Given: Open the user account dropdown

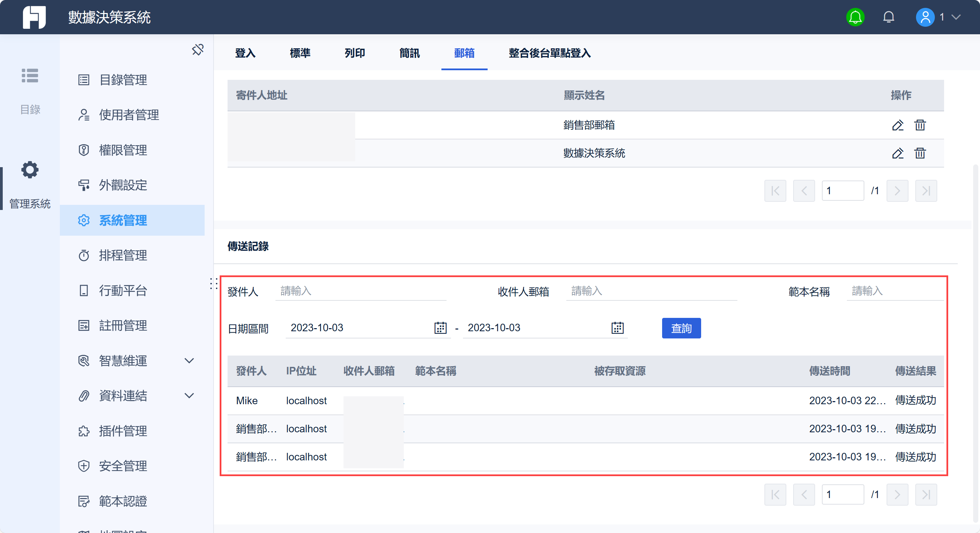Looking at the screenshot, I should [956, 17].
